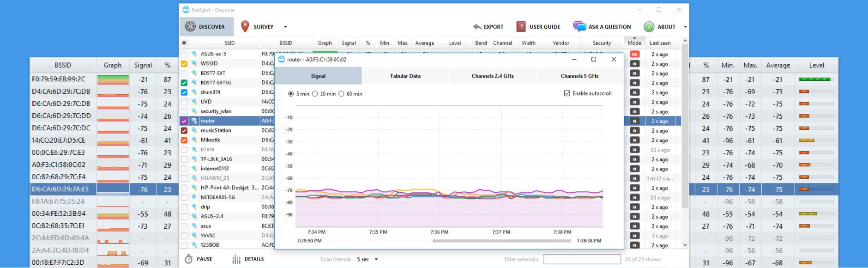Sort by the Vendor column header
868x268 pixels.
pos(561,43)
